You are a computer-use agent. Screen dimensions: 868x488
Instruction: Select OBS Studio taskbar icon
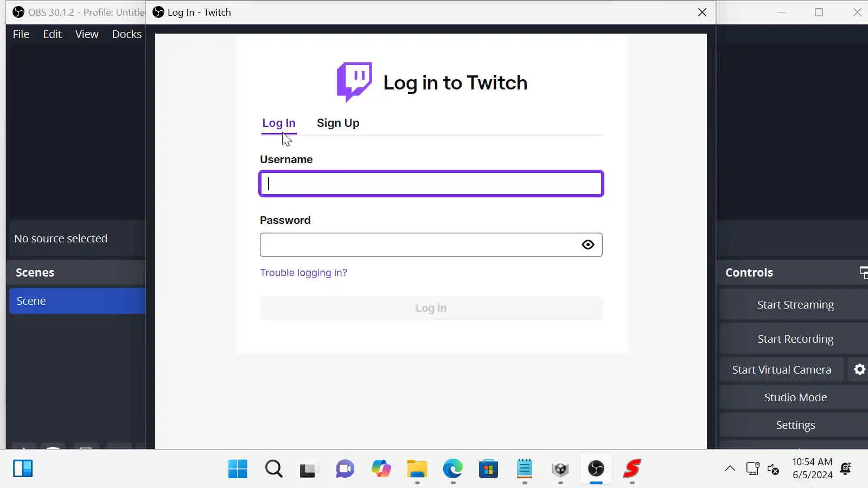(x=596, y=469)
